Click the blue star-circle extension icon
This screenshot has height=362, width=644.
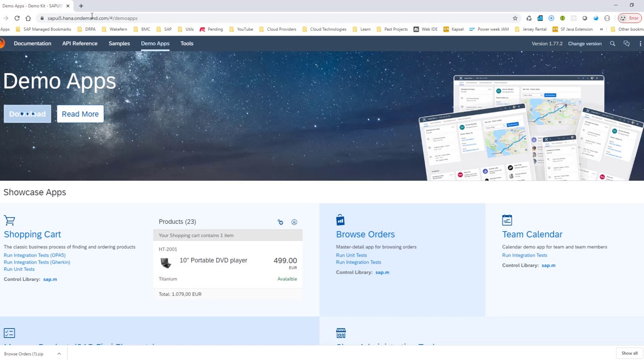(x=551, y=18)
